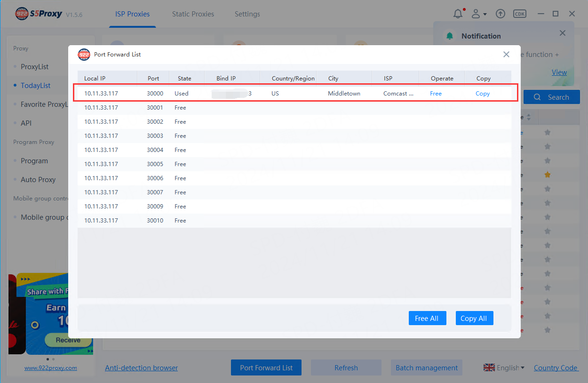The height and width of the screenshot is (383, 588).
Task: Click the notification bell icon
Action: pos(458,14)
